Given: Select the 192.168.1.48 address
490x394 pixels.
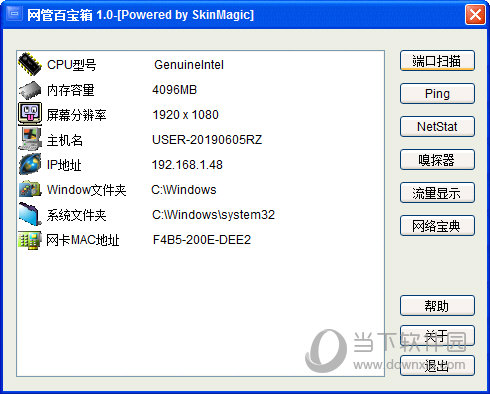Looking at the screenshot, I should point(187,165).
